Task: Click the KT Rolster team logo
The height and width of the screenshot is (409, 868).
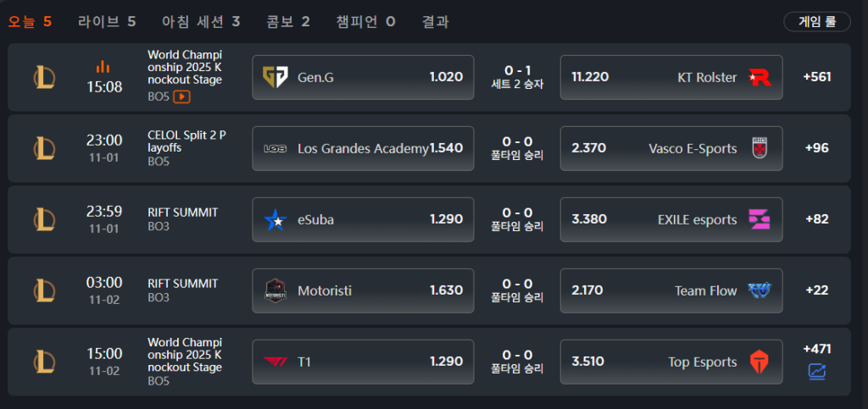Action: pyautogui.click(x=759, y=77)
